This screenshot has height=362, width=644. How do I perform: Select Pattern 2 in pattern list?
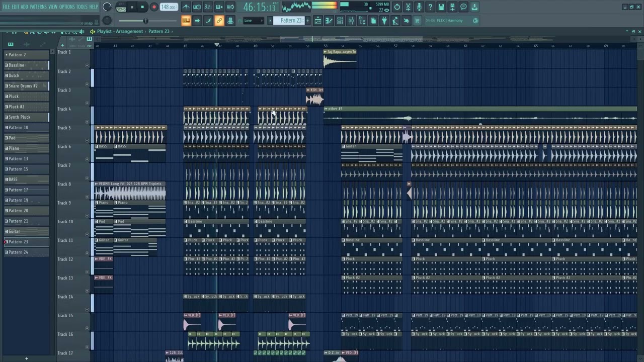pos(26,55)
